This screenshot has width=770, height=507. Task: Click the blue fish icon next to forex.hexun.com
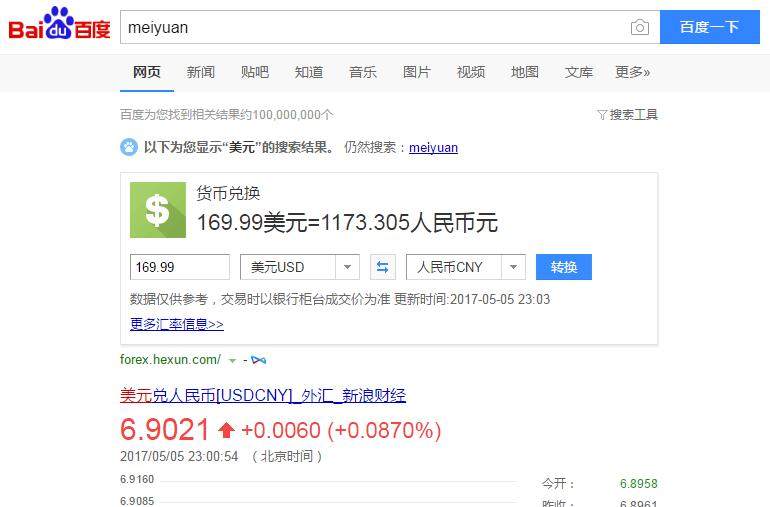pyautogui.click(x=258, y=360)
